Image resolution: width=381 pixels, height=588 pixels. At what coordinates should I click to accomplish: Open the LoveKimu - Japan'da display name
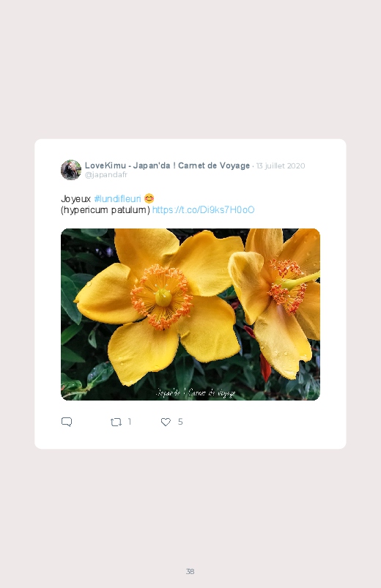167,165
